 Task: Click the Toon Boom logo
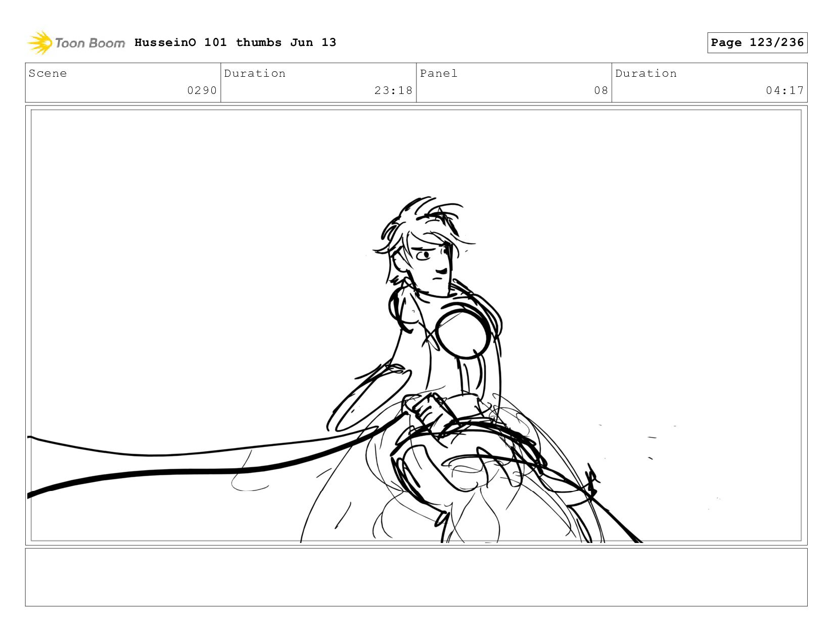(76, 43)
